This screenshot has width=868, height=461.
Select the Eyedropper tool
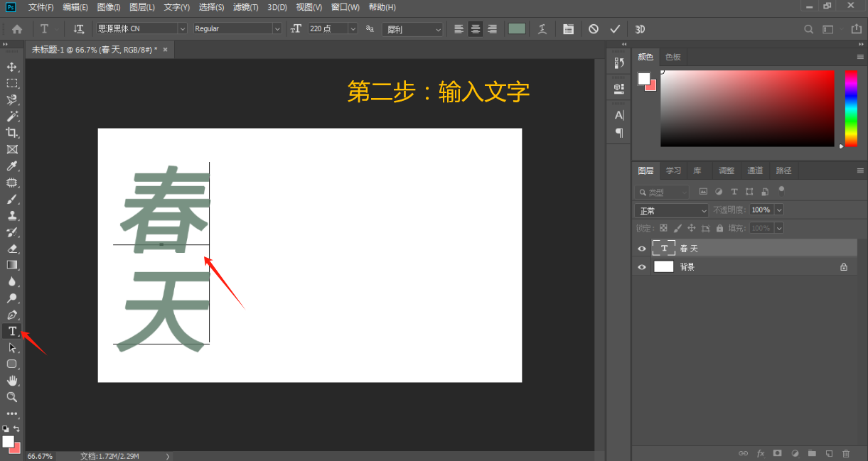12,166
